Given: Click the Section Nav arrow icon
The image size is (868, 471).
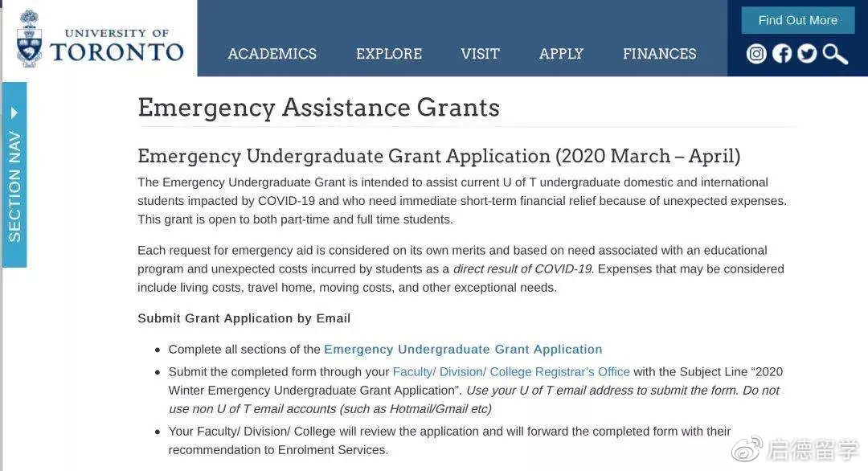Looking at the screenshot, I should click(x=14, y=113).
